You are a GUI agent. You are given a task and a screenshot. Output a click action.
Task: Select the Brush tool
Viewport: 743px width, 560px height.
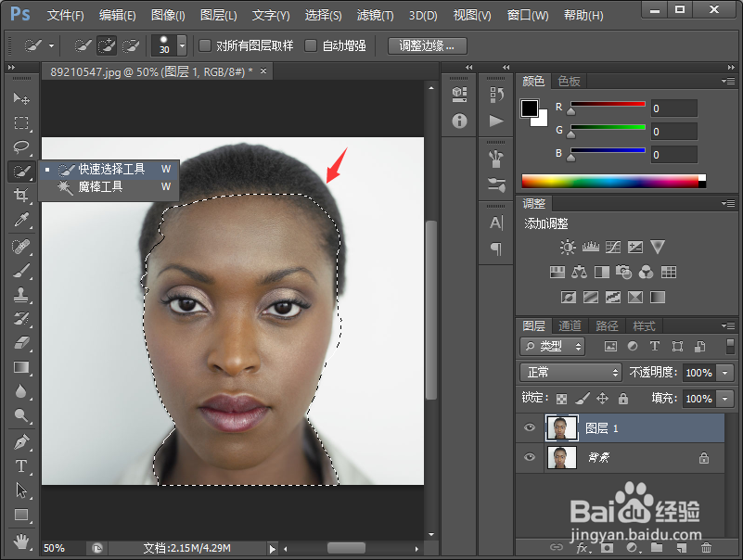20,271
